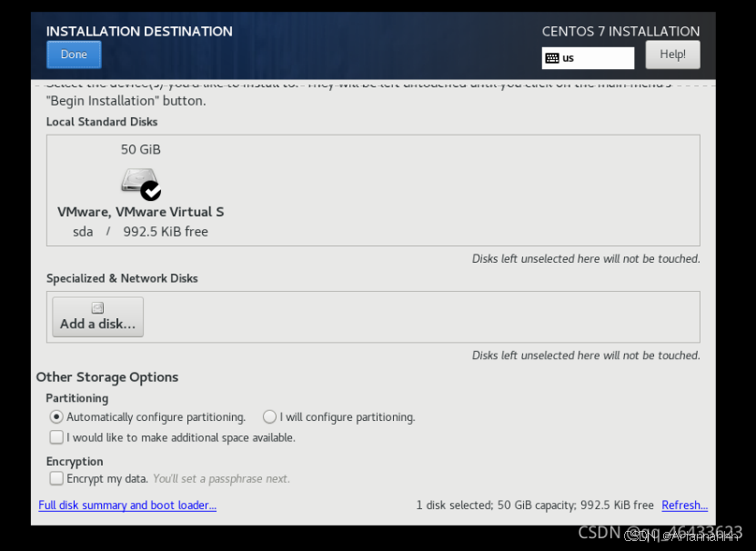Screen dimensions: 756x551
Task: Open Full disk summary and boot loader link
Action: coord(127,505)
